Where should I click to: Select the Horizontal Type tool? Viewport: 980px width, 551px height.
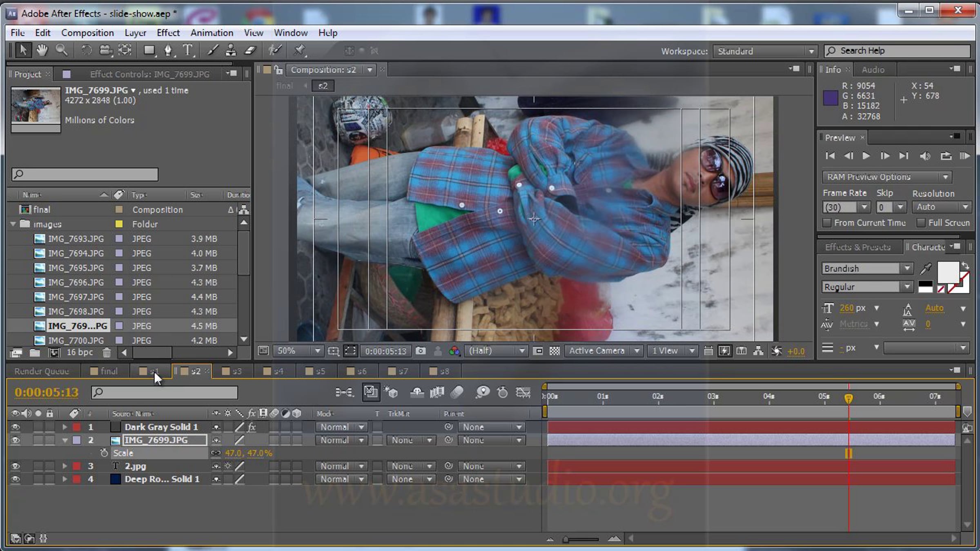click(187, 50)
